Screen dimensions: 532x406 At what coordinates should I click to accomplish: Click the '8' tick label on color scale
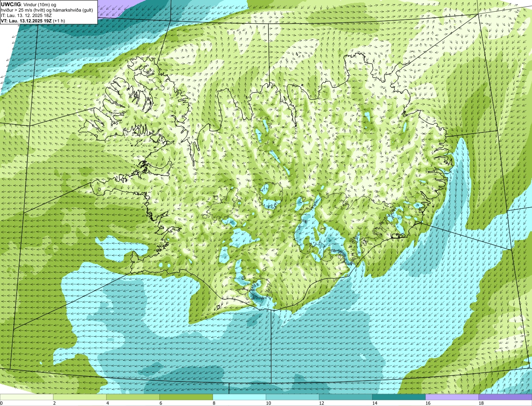[x=214, y=403]
